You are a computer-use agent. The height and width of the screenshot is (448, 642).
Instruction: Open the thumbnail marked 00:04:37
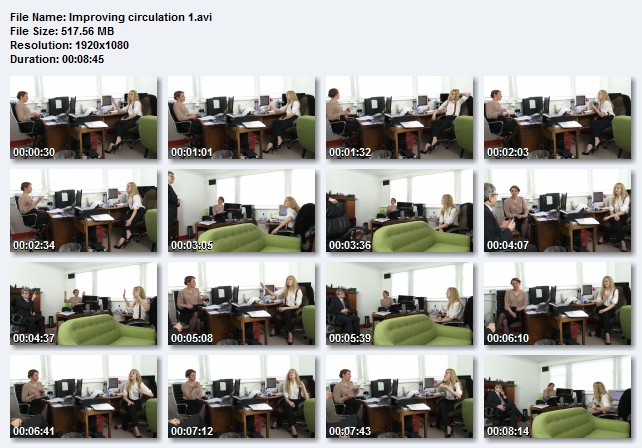tap(84, 303)
